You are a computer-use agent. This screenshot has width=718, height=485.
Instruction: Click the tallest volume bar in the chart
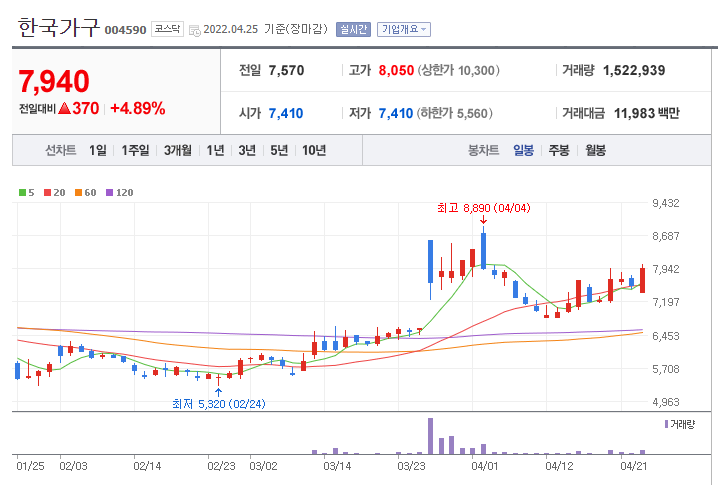pos(430,436)
